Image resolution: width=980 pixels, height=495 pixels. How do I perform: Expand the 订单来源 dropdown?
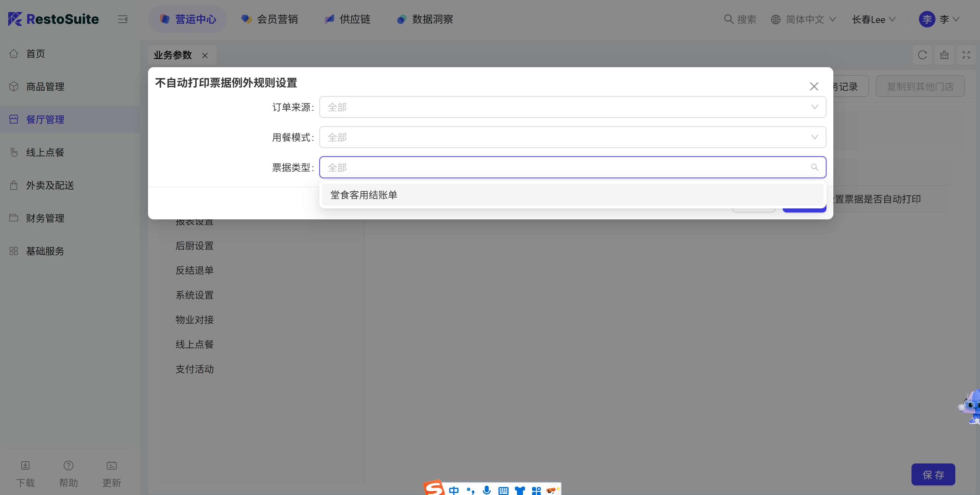pos(573,107)
